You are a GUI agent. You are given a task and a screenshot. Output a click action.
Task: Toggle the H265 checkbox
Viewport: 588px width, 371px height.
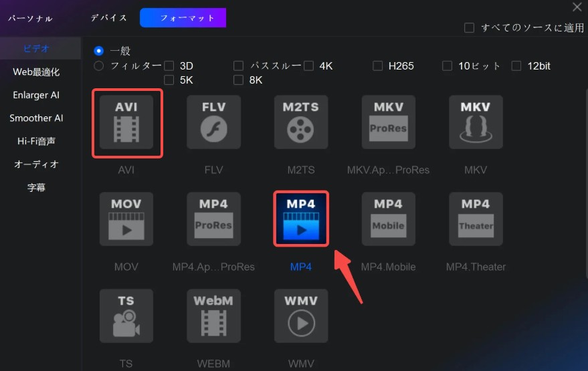pos(378,66)
